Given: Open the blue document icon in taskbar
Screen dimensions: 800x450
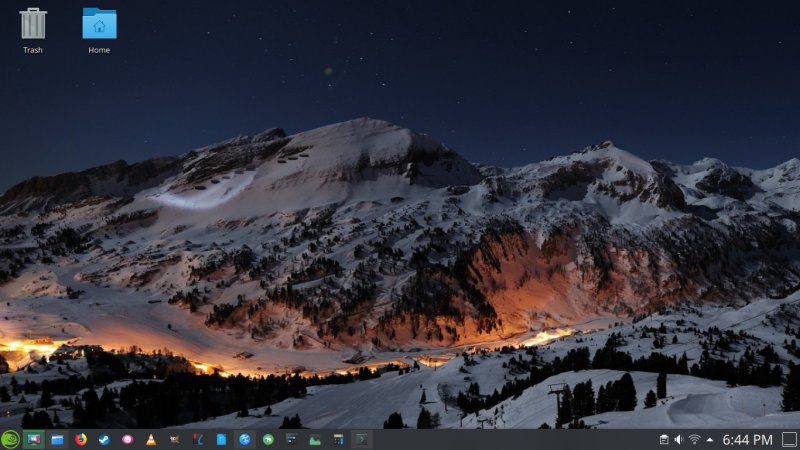Looking at the screenshot, I should [x=221, y=439].
